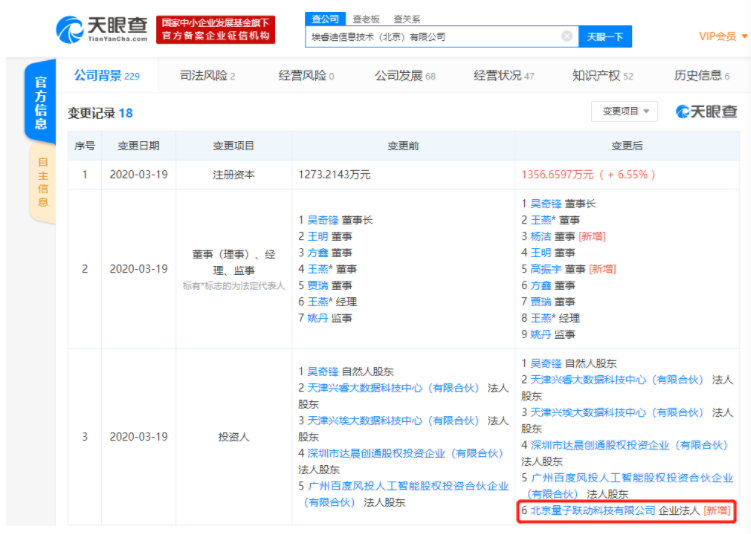Switch to the 查关系 search tab
The height and width of the screenshot is (534, 751).
406,19
